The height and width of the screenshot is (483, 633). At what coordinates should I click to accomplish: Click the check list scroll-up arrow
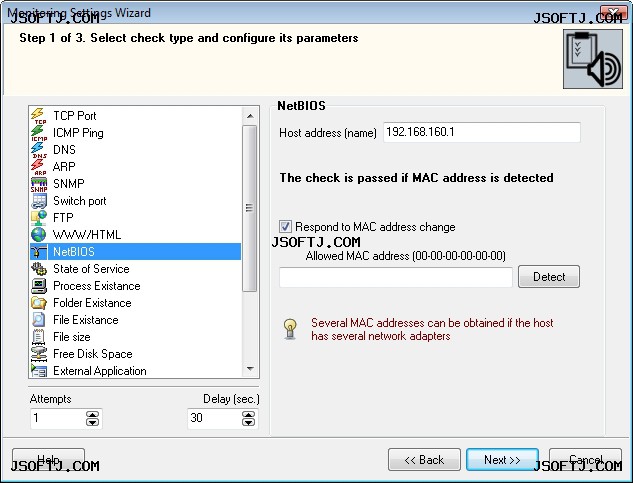[250, 116]
